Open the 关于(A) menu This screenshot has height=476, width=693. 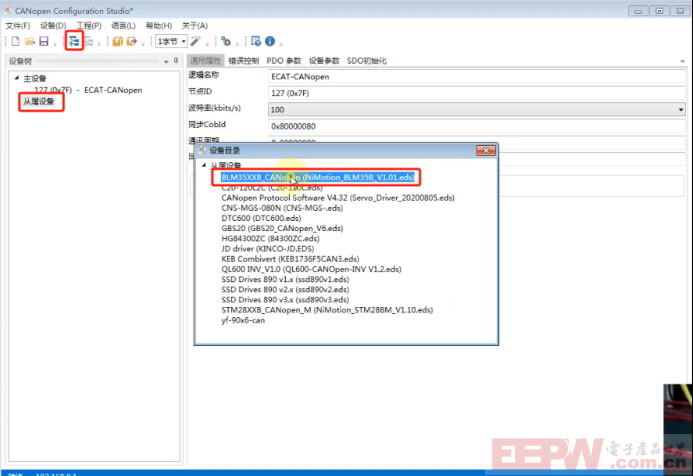point(194,26)
